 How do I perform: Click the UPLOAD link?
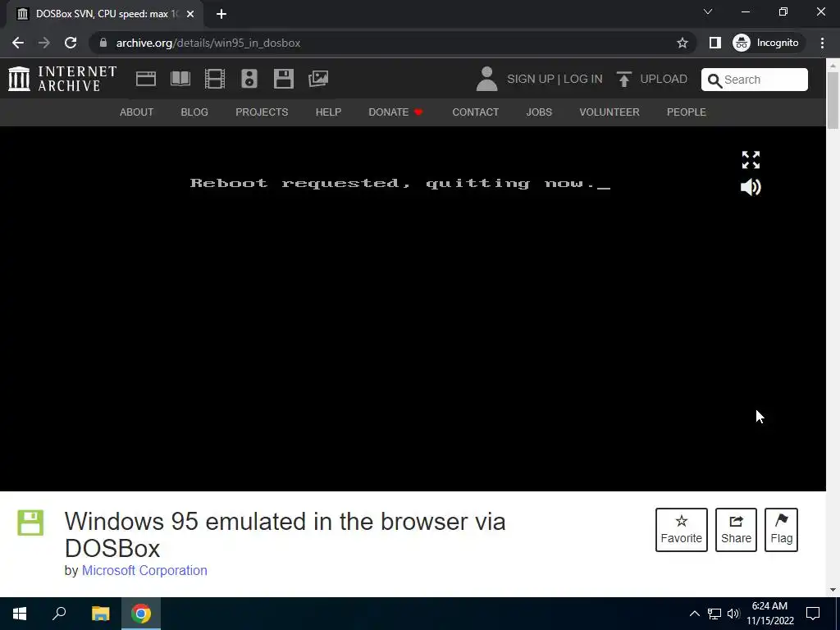(663, 80)
